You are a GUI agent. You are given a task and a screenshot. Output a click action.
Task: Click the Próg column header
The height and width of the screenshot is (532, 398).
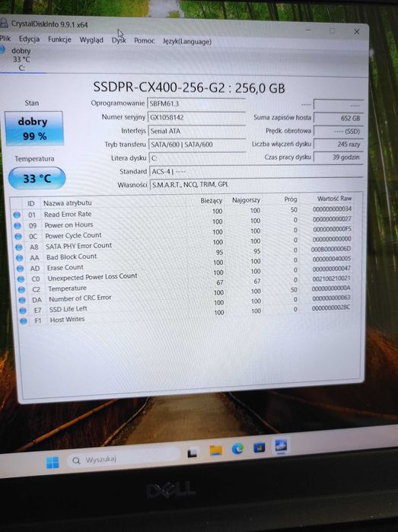click(x=291, y=199)
